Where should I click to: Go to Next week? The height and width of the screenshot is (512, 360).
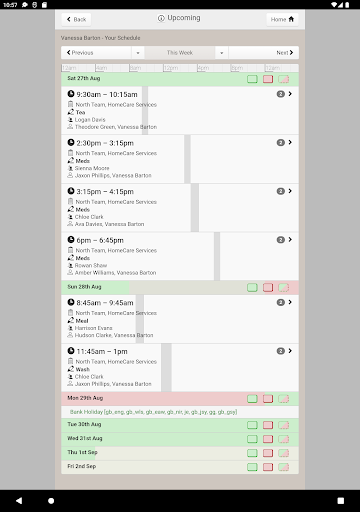pyautogui.click(x=264, y=53)
